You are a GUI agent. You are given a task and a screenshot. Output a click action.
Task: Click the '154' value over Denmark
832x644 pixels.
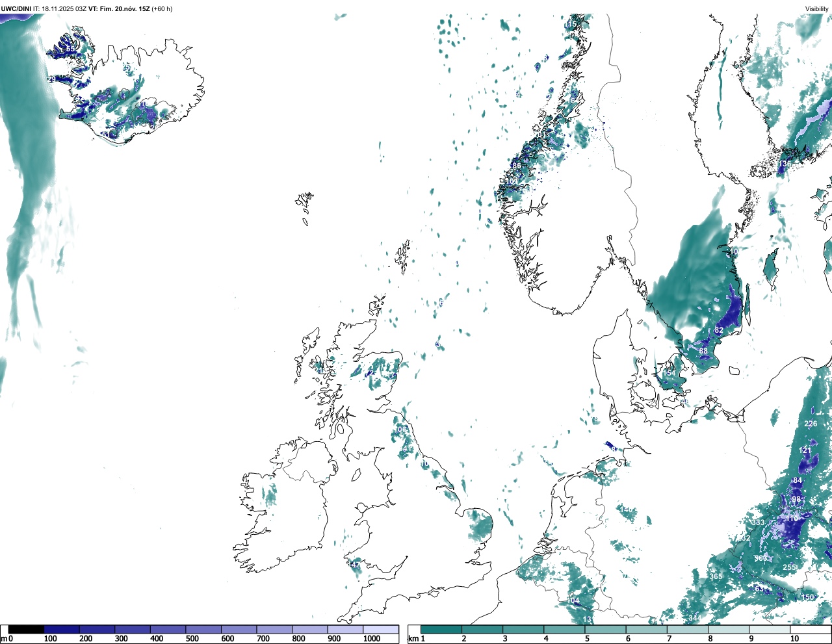[669, 373]
